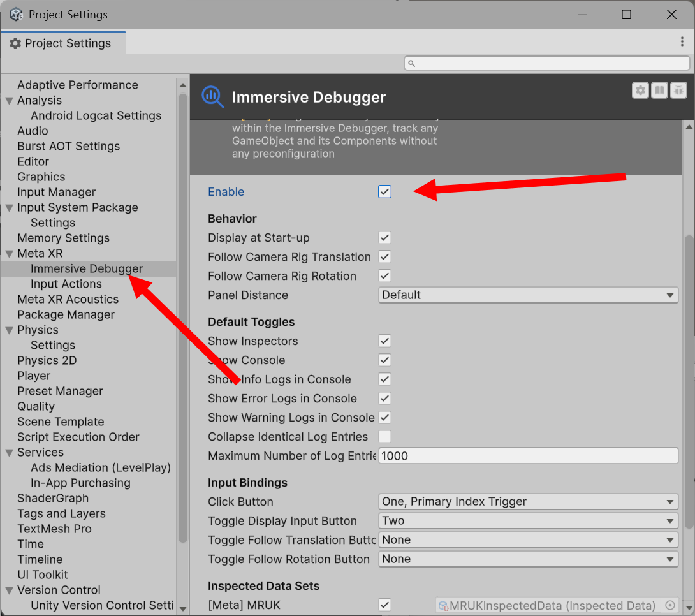695x616 pixels.
Task: Click the magnifier icon in the search field
Action: click(x=411, y=63)
